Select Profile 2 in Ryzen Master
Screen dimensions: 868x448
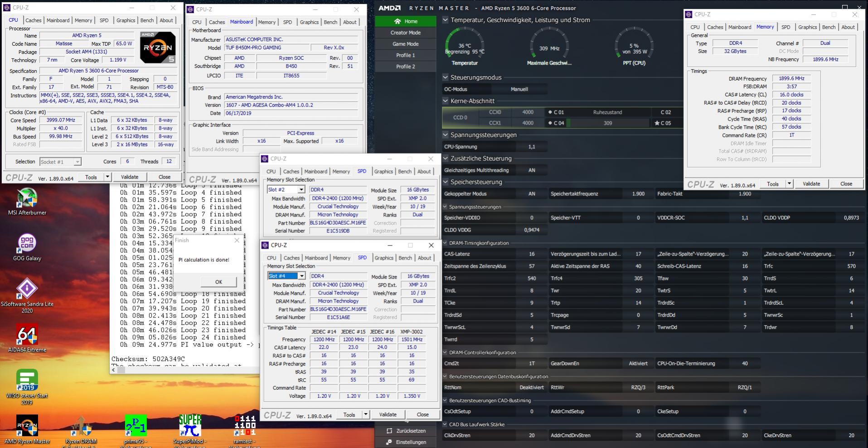[405, 67]
